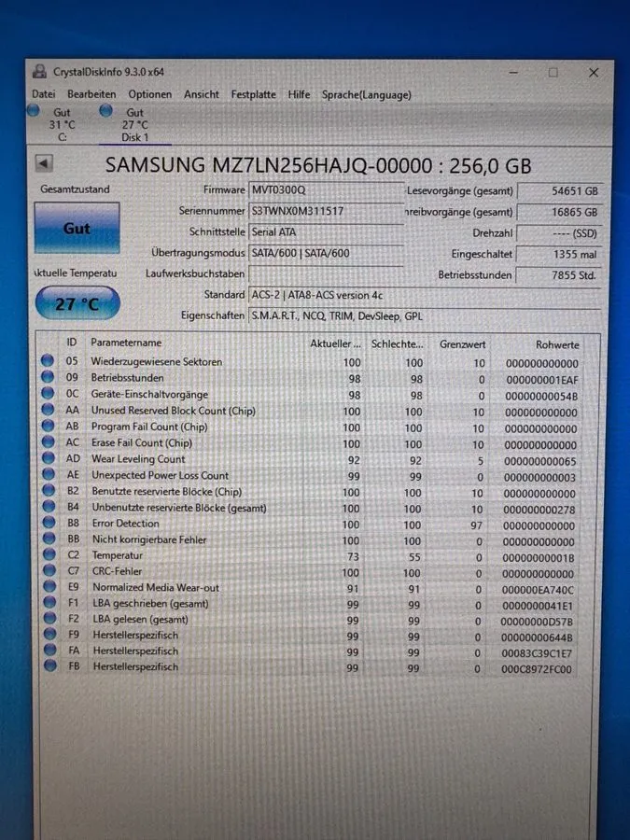Click status circle for Program Fail Count row
This screenshot has width=630, height=840.
click(48, 426)
